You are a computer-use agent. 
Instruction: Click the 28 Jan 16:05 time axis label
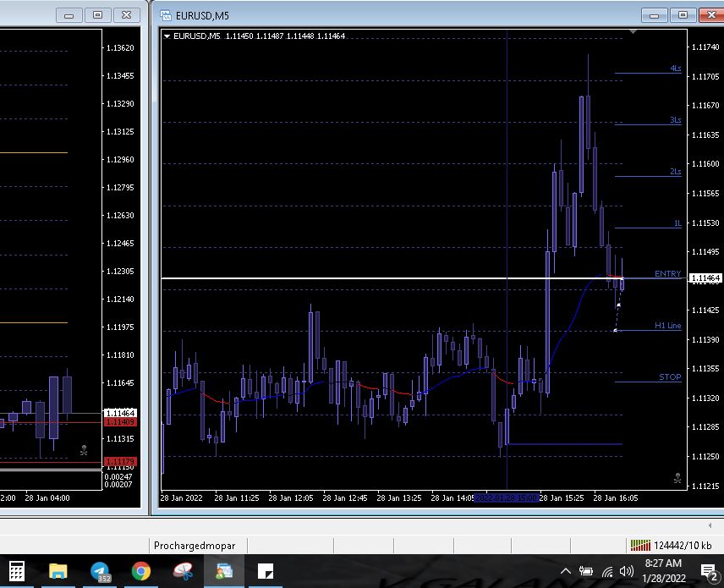[x=616, y=498]
